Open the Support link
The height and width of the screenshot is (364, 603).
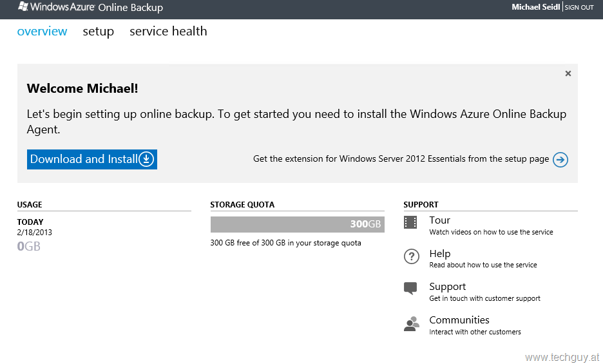coord(447,287)
